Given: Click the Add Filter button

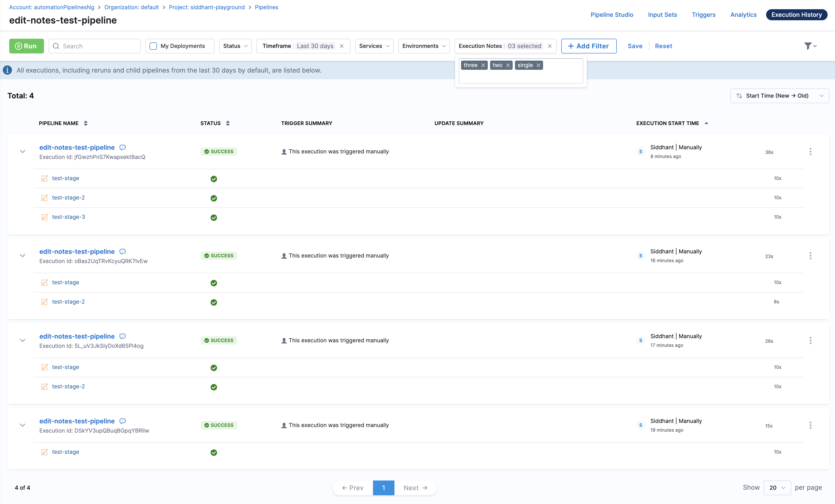Looking at the screenshot, I should 589,46.
